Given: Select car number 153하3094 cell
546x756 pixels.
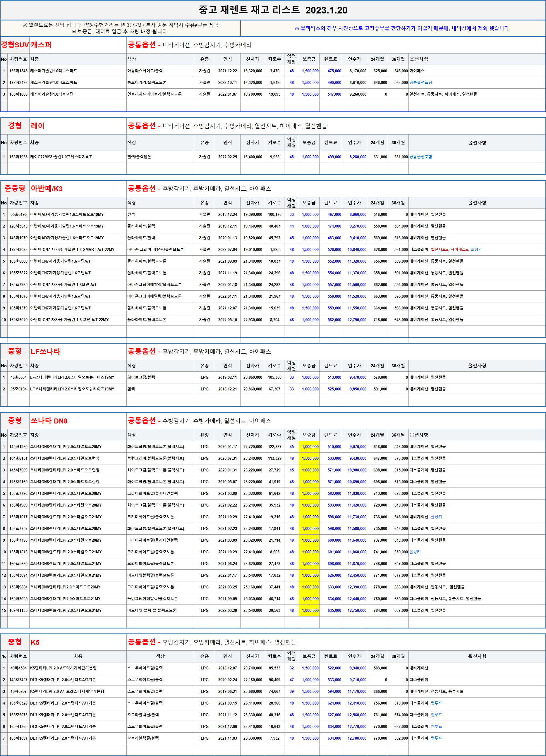Looking at the screenshot, I should (18, 576).
